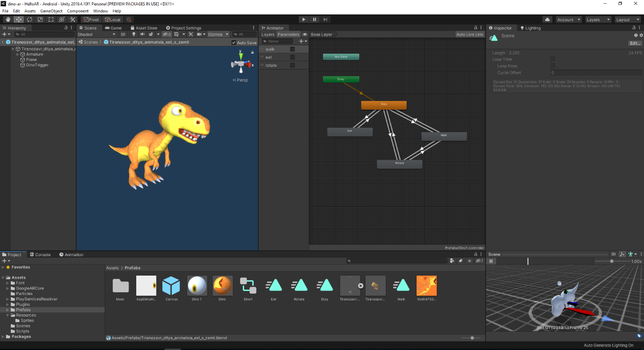
Task: Show the Animator Layers list
Action: tap(268, 34)
